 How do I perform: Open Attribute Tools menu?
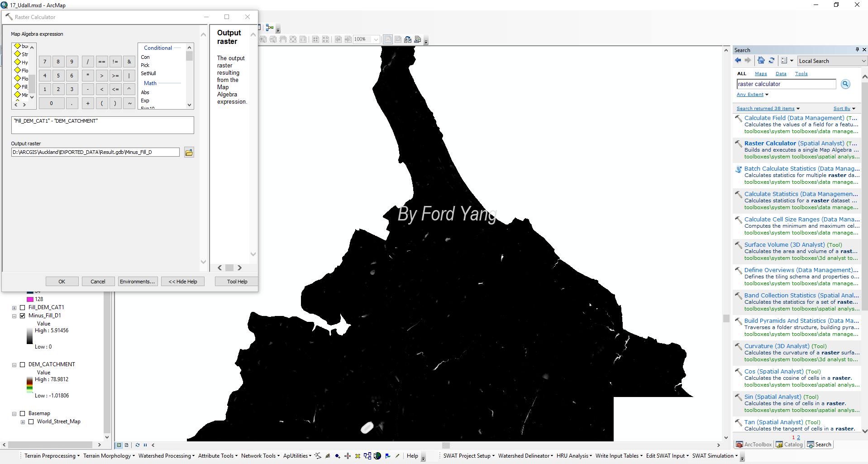[218, 456]
